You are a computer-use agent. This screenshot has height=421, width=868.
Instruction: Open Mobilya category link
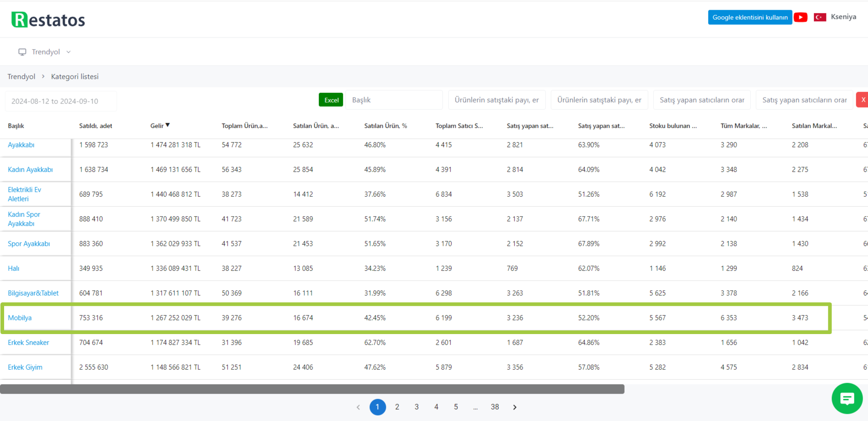[20, 318]
